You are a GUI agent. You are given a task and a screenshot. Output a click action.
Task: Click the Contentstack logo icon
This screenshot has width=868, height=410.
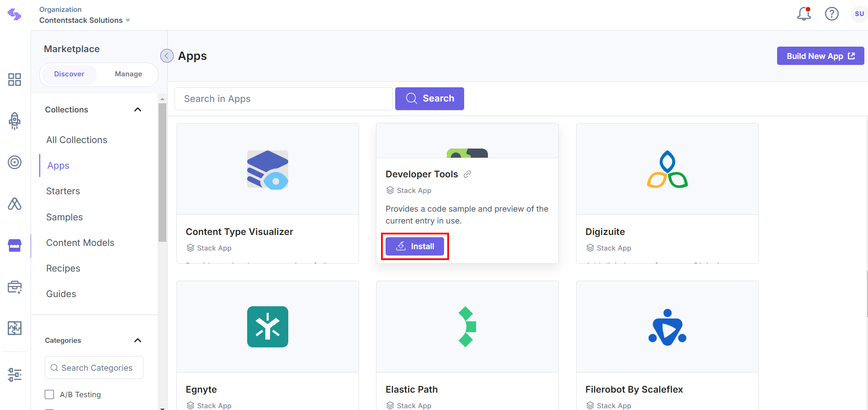(15, 15)
